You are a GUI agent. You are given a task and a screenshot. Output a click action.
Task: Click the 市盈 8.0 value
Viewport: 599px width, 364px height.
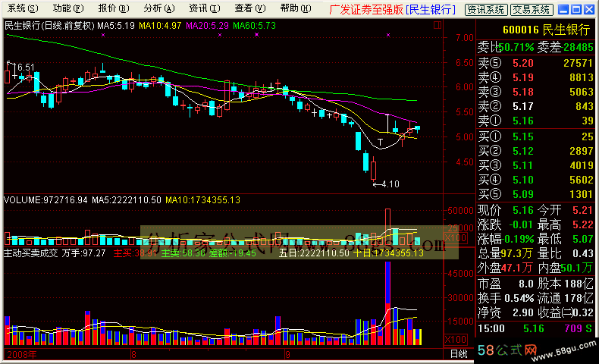525,284
